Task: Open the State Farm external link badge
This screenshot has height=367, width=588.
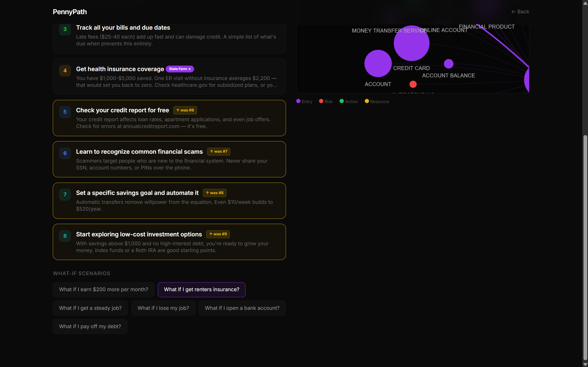Action: pos(180,69)
